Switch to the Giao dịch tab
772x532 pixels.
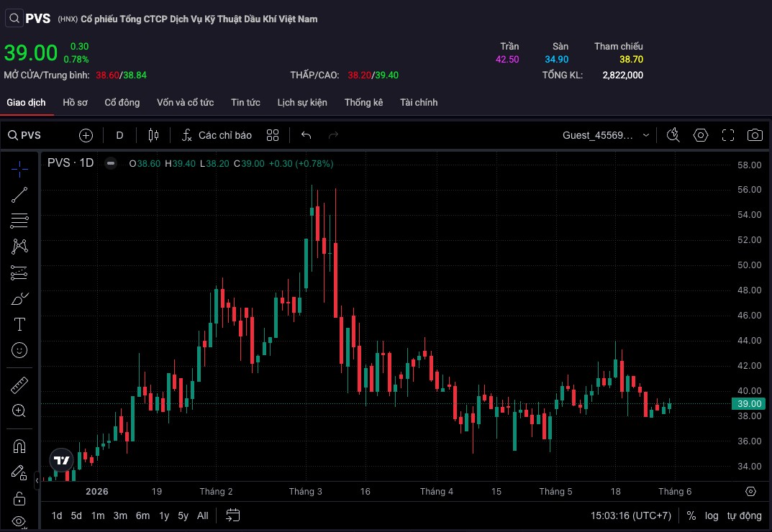26,102
